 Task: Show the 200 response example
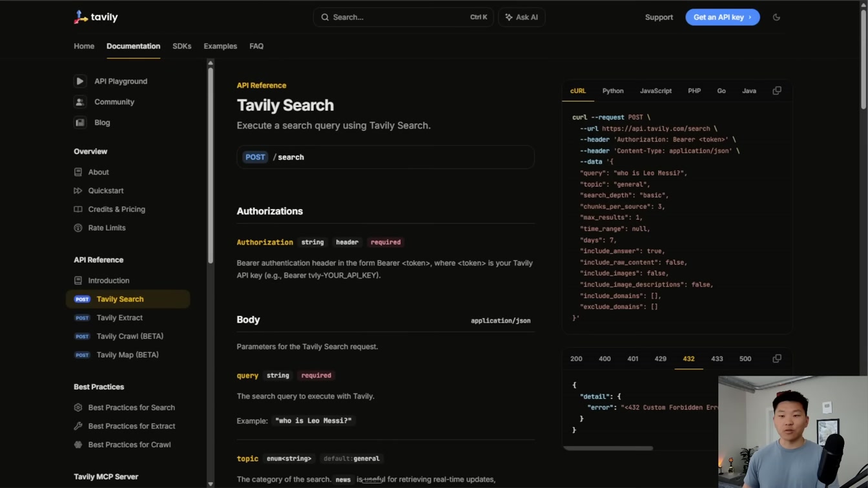(x=576, y=359)
